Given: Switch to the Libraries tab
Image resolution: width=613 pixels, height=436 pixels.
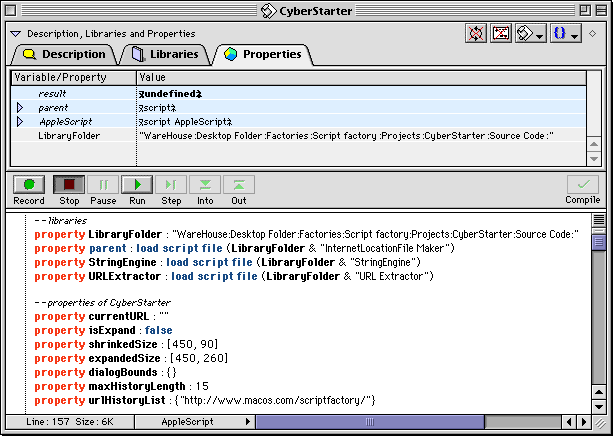Looking at the screenshot, I should [x=165, y=54].
